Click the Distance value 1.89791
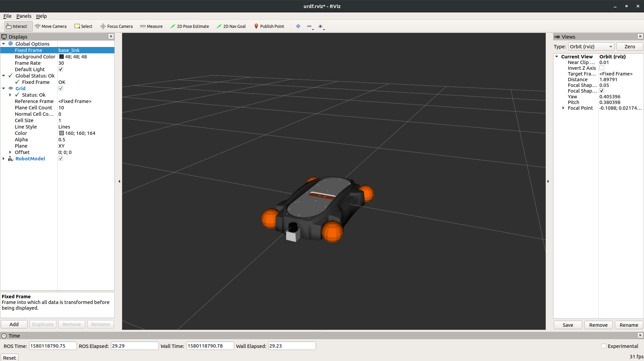Screen dimensions: 644x361 coord(608,79)
